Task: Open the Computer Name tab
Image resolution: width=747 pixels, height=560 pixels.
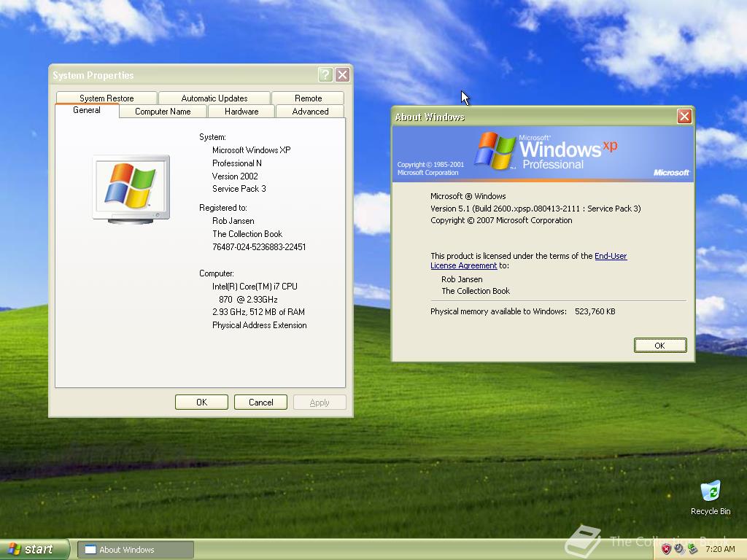Action: (163, 112)
